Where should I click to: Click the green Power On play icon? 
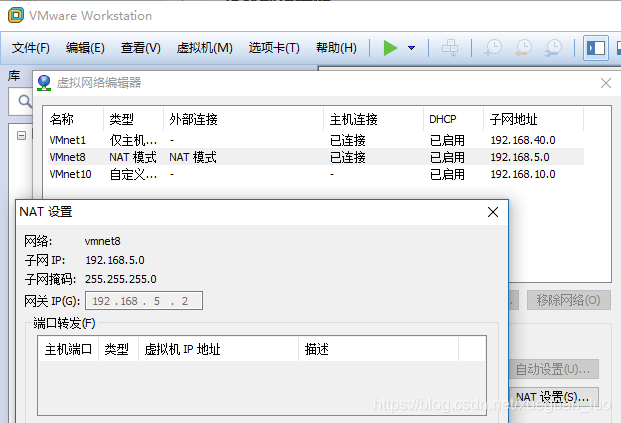pyautogui.click(x=391, y=48)
